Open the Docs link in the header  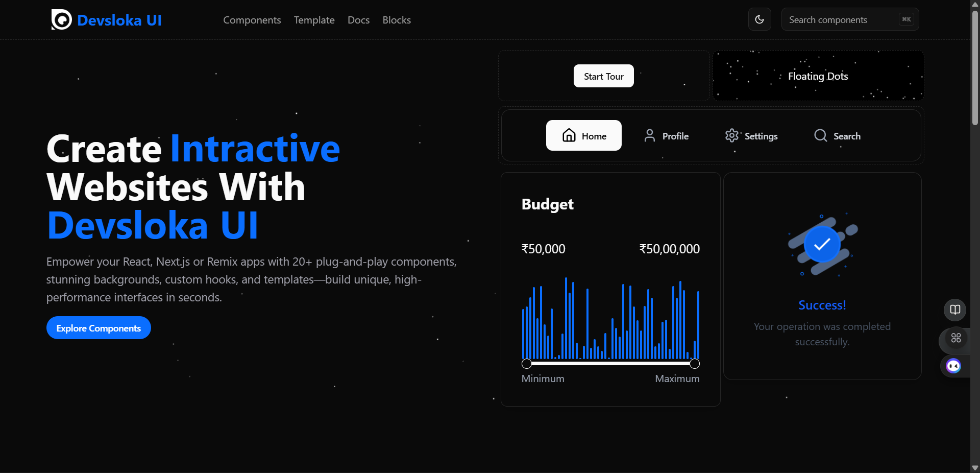358,20
